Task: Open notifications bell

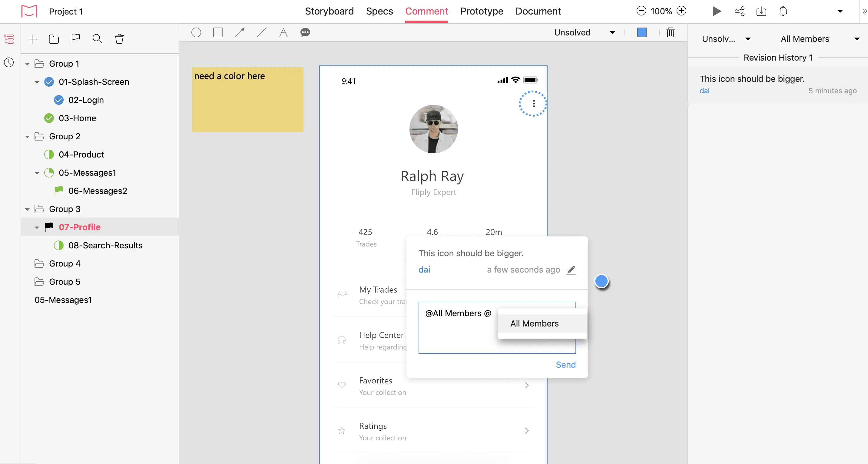Action: 783,11
